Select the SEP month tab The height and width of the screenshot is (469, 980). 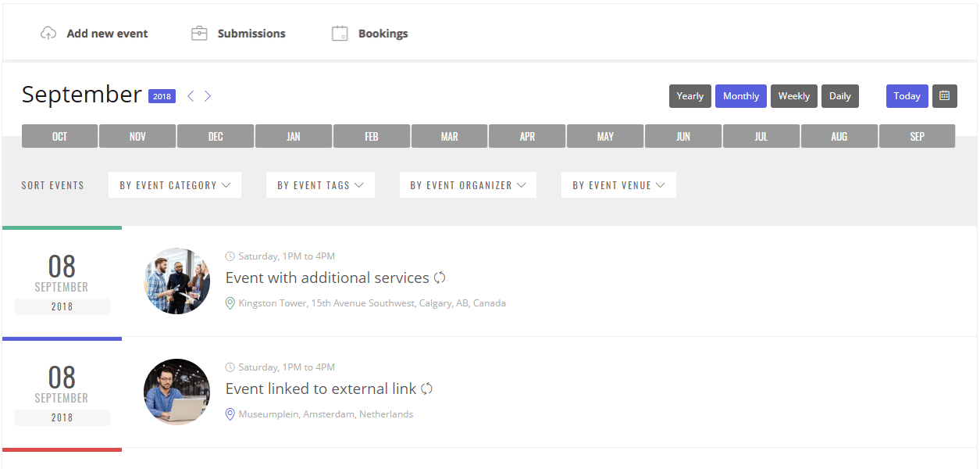(x=918, y=136)
